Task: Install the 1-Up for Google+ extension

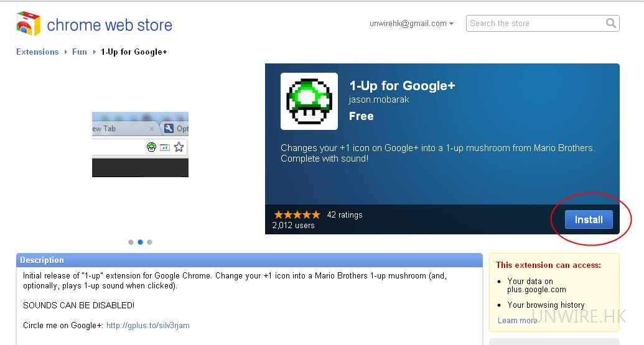Action: (588, 219)
